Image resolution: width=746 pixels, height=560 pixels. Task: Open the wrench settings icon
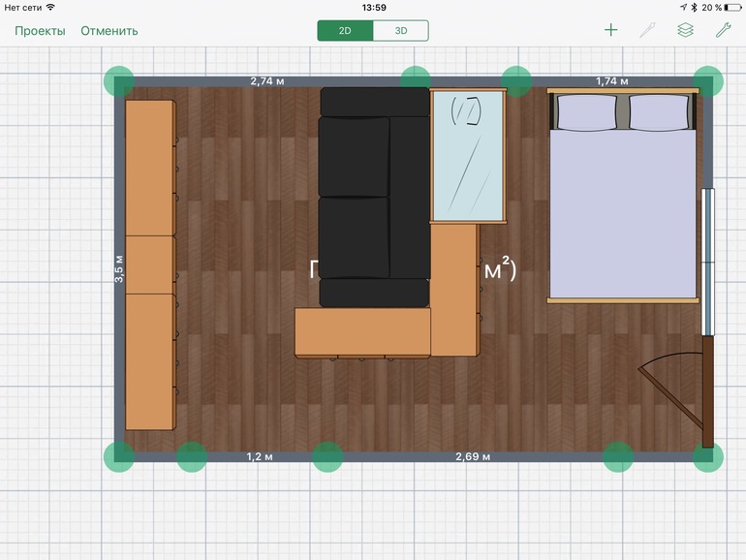point(723,30)
